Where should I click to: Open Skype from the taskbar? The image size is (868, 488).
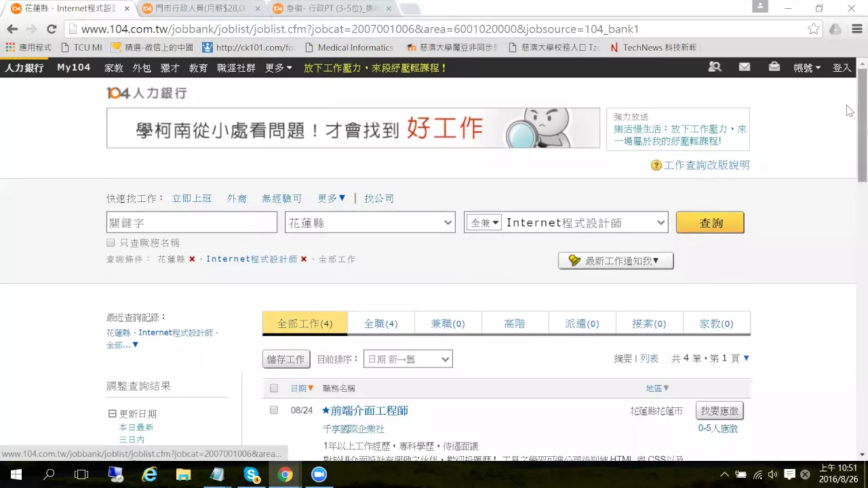point(252,474)
